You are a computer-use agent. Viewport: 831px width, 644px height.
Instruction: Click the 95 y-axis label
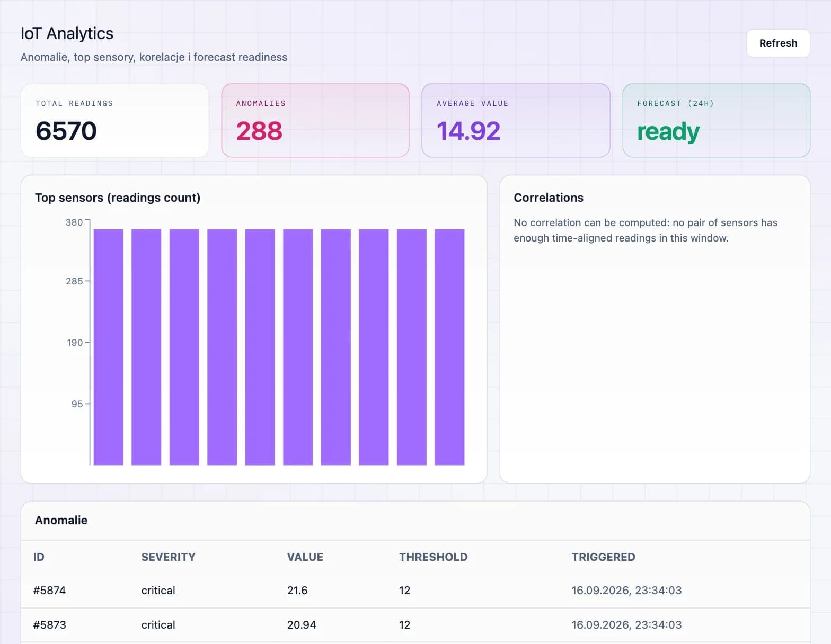tap(77, 404)
